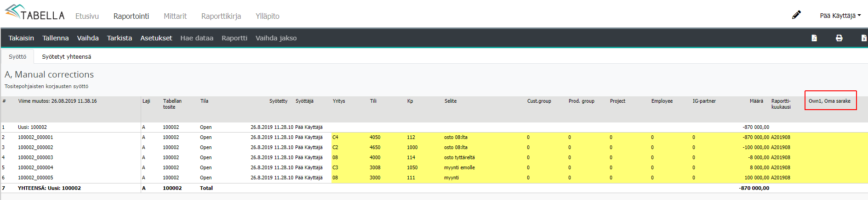This screenshot has width=868, height=200.
Task: Open Asetukset from the toolbar
Action: click(x=156, y=38)
